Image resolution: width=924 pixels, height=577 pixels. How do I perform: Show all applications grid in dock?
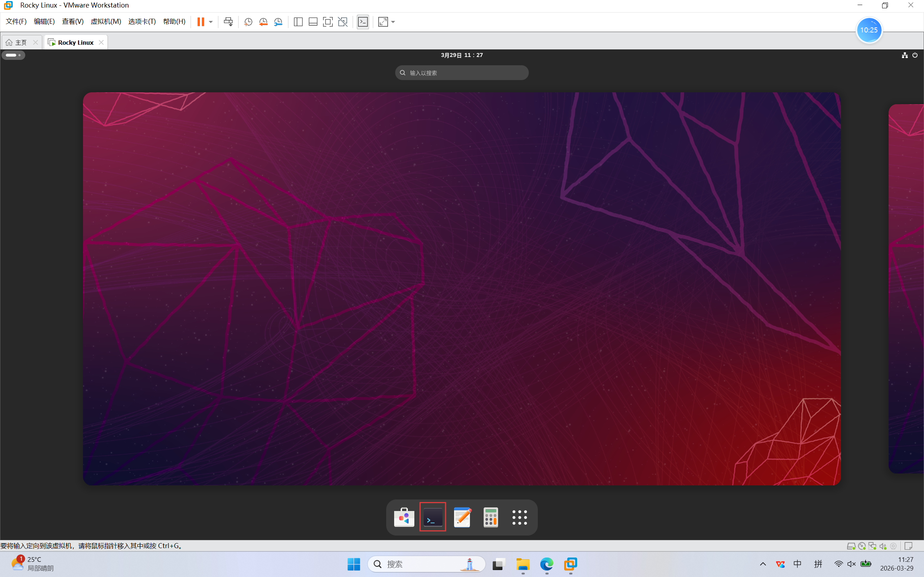[519, 517]
